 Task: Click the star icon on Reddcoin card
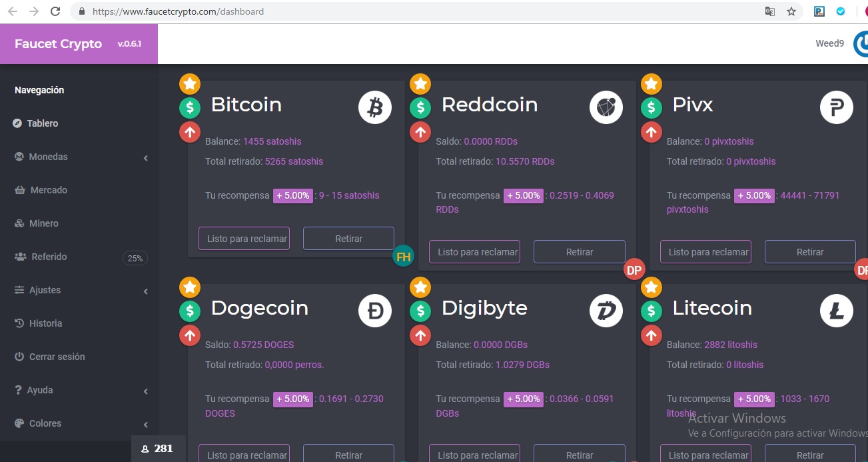[420, 84]
